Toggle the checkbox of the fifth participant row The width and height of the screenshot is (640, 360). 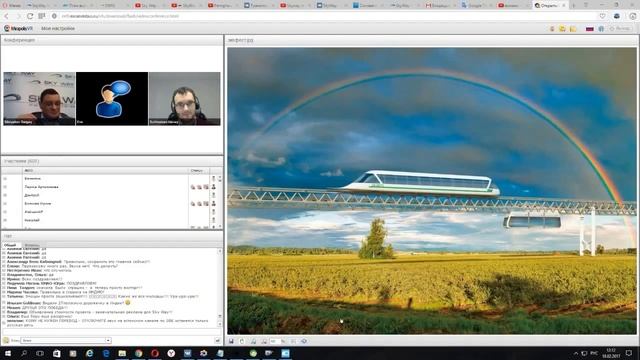pos(5,212)
